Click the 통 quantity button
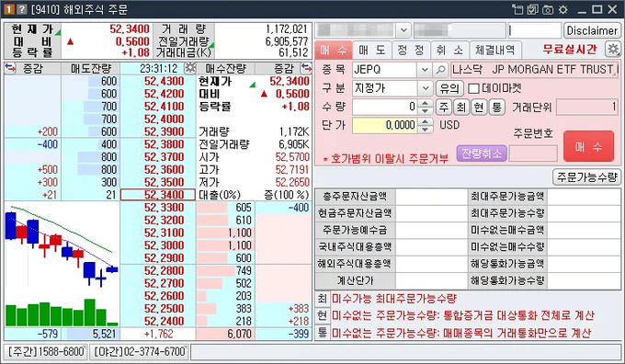 pos(496,107)
